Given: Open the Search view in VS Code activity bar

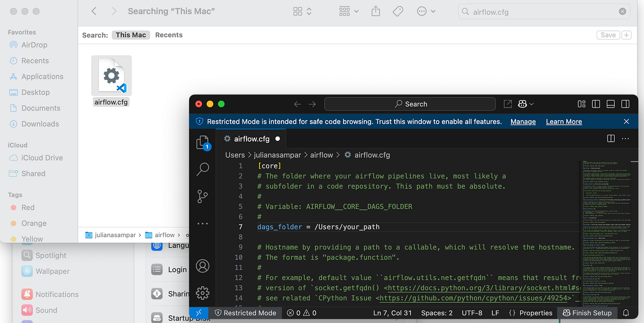Looking at the screenshot, I should point(203,169).
